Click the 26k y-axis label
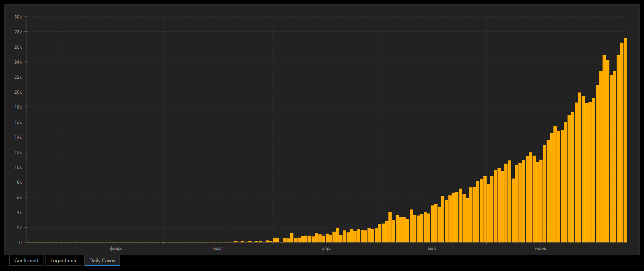Viewport: 644px width, 271px height. (18, 47)
